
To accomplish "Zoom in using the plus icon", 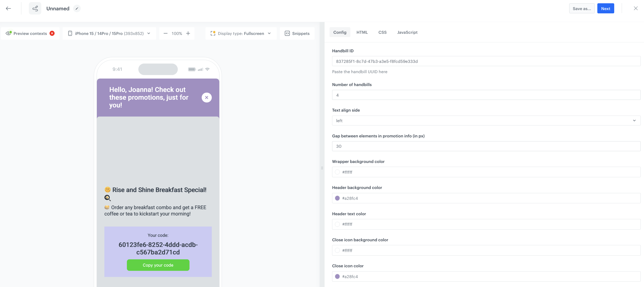I will [x=188, y=33].
